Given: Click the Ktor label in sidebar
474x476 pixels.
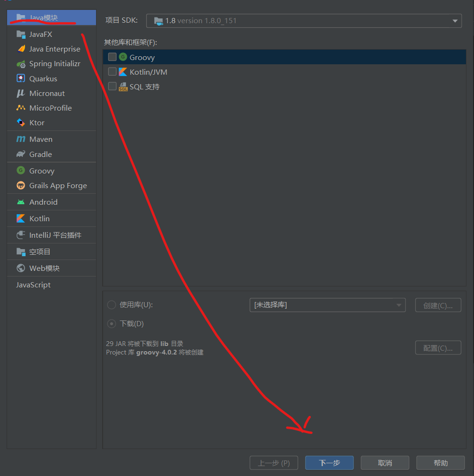Looking at the screenshot, I should click(x=37, y=122).
